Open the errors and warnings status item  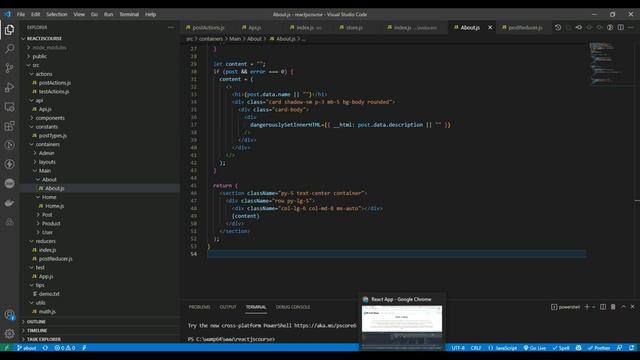pyautogui.click(x=65, y=348)
